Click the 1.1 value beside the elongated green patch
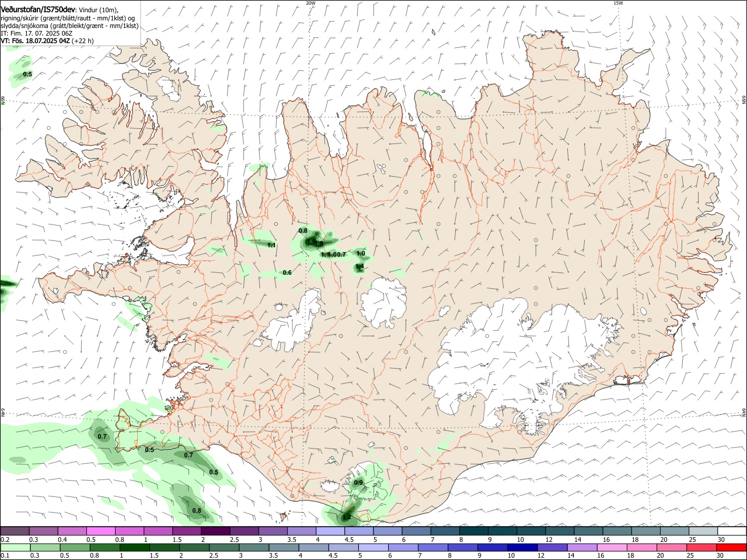This screenshot has height=560, width=747. 271,246
